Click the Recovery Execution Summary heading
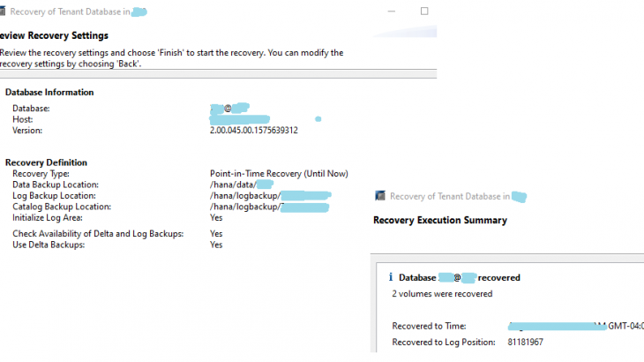The height and width of the screenshot is (362, 644). tap(439, 220)
